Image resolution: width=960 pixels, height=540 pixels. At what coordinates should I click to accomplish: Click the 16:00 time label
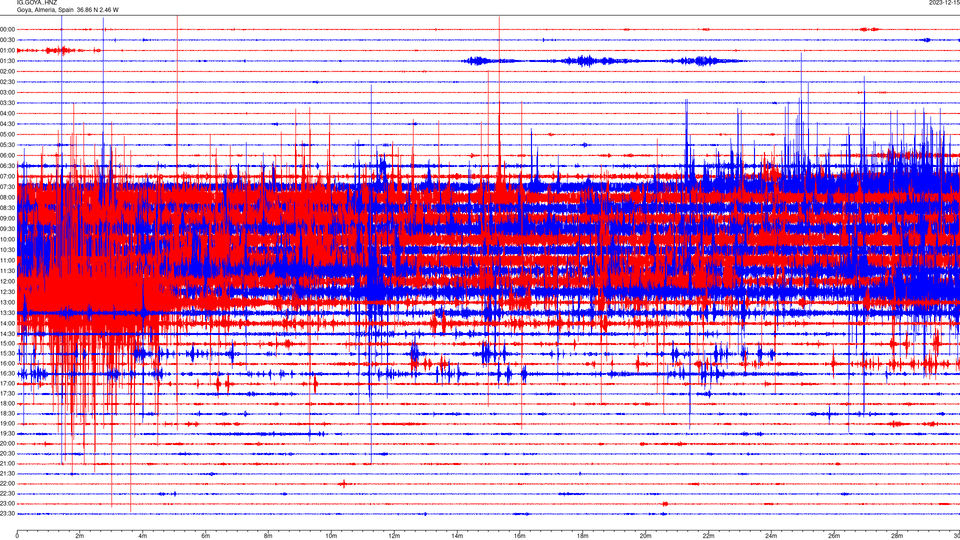(x=8, y=364)
